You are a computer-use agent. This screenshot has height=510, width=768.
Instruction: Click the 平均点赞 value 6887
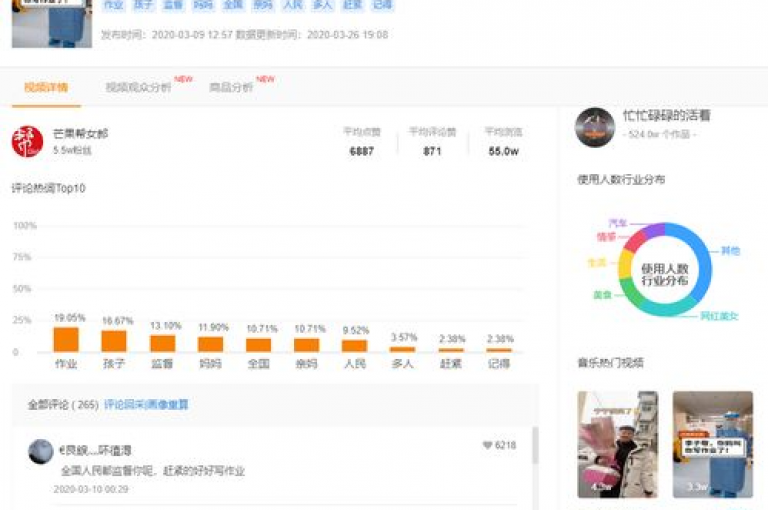click(x=362, y=151)
